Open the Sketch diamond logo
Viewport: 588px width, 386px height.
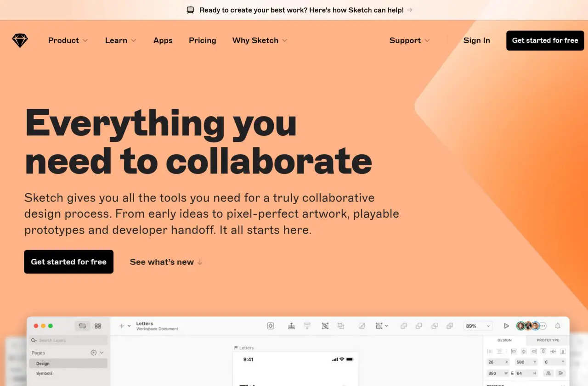pyautogui.click(x=20, y=40)
